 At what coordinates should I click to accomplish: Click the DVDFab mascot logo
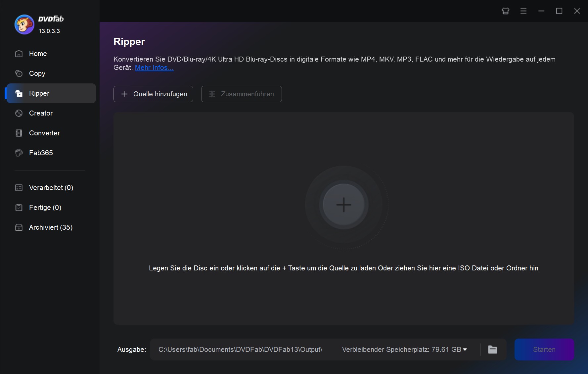point(24,24)
